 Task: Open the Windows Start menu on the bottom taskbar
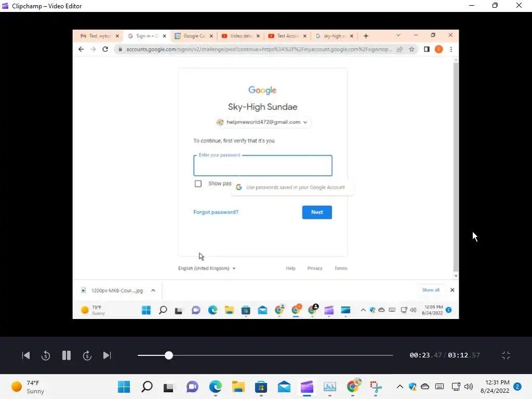[124, 387]
